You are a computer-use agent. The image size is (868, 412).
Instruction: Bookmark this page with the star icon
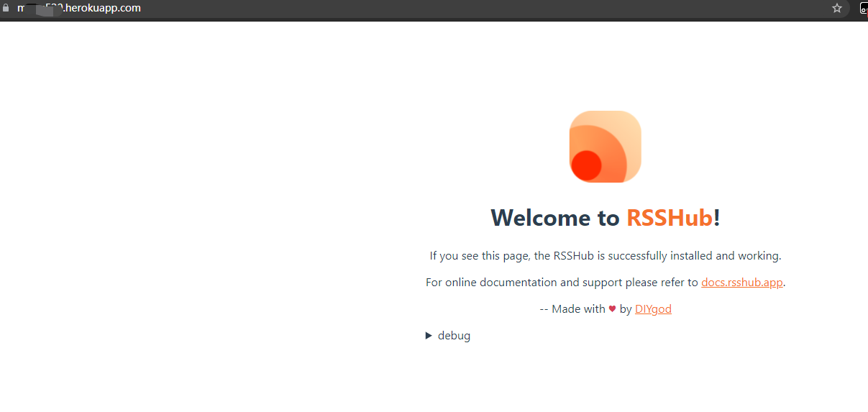coord(837,9)
